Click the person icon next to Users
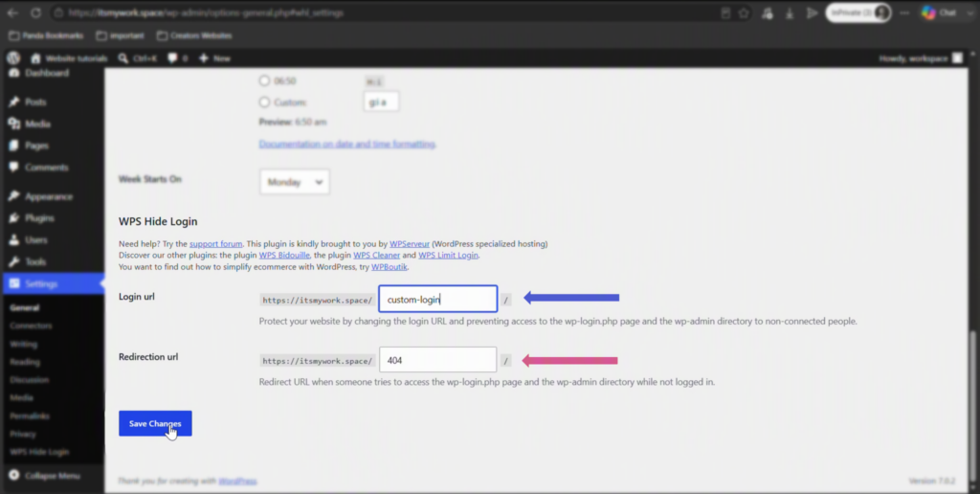The image size is (980, 494). [x=13, y=240]
